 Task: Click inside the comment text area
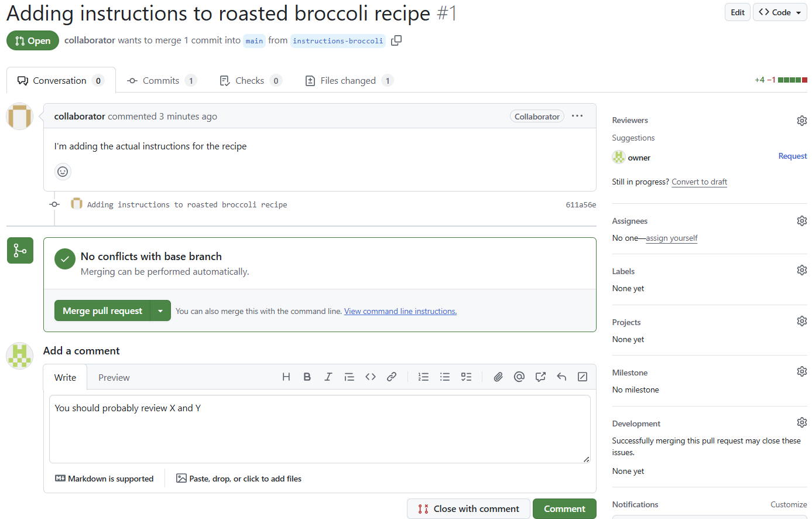click(x=320, y=428)
